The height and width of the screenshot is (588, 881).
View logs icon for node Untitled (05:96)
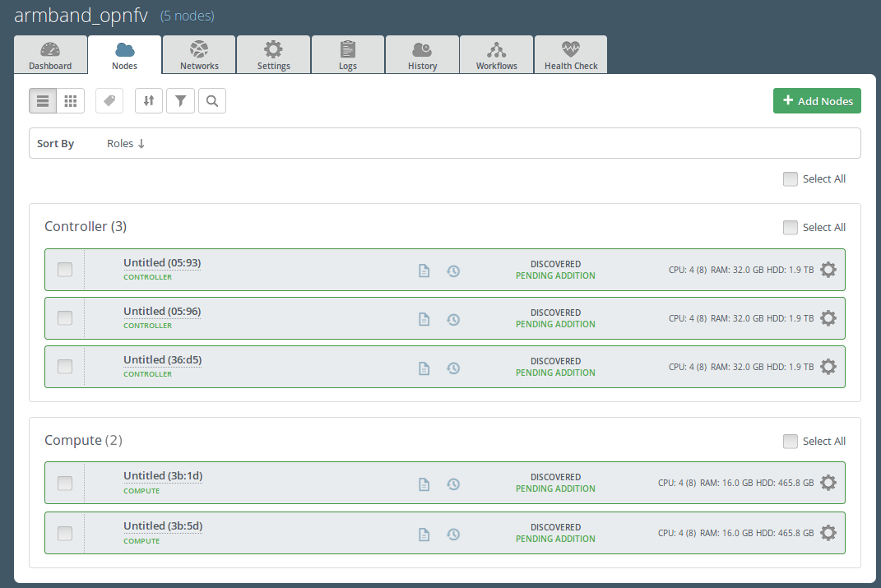pyautogui.click(x=424, y=319)
